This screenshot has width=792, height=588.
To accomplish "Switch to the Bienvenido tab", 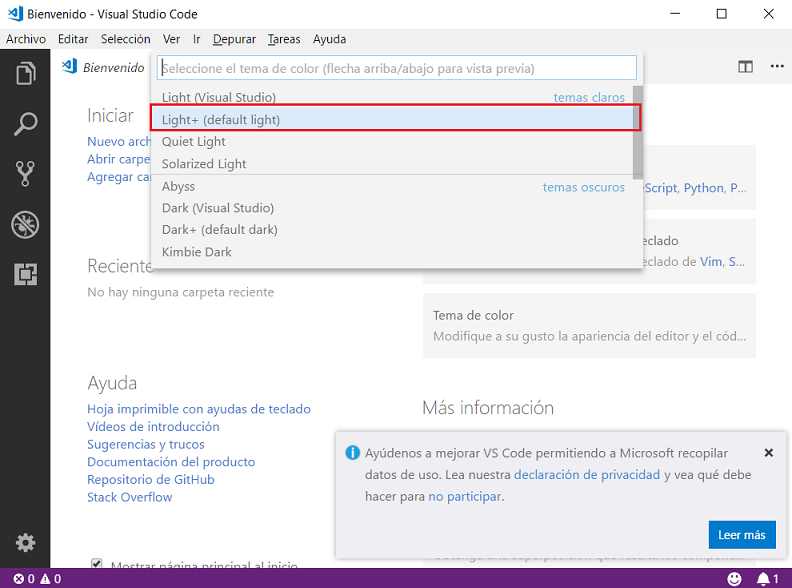I will click(x=104, y=67).
